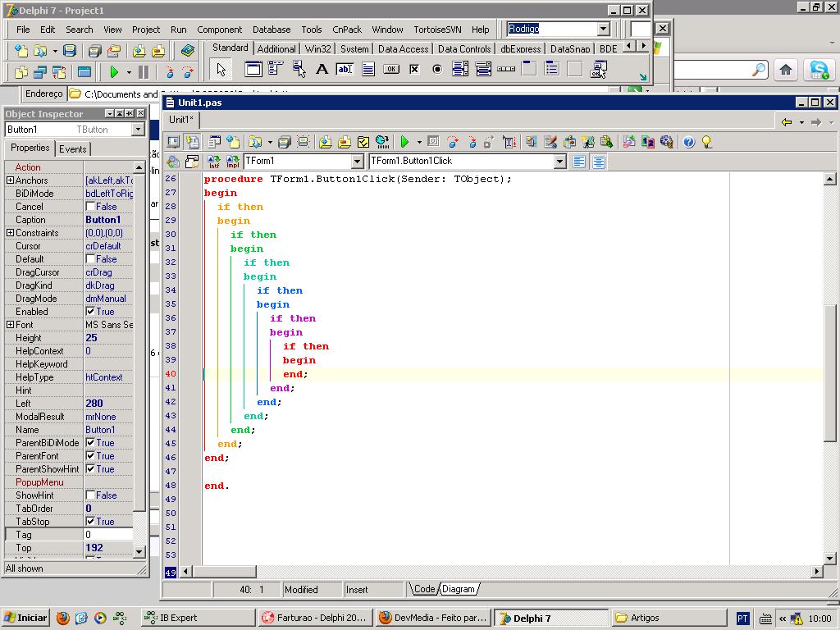Switch to the Events tab
Viewport: 840px width, 630px height.
(72, 148)
